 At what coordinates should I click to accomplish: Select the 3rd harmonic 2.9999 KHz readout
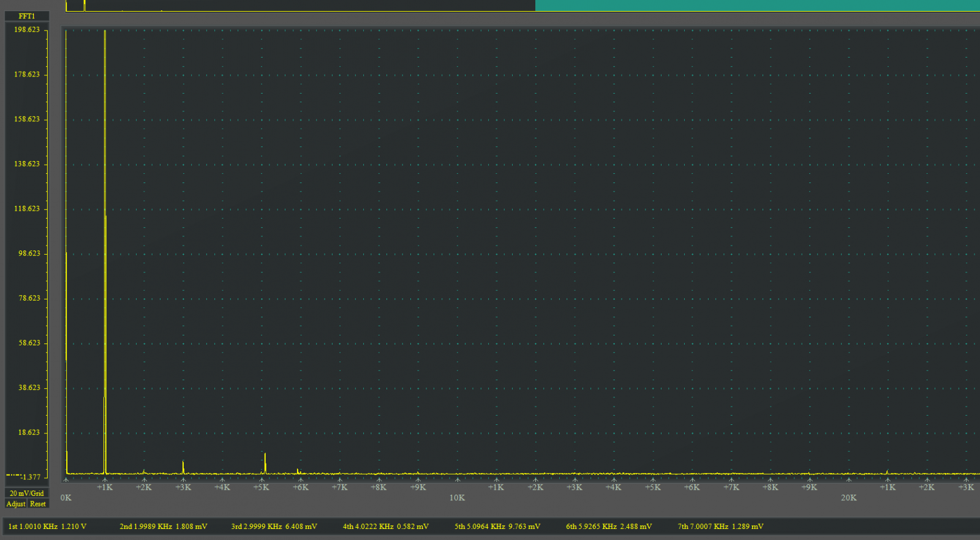[274, 527]
